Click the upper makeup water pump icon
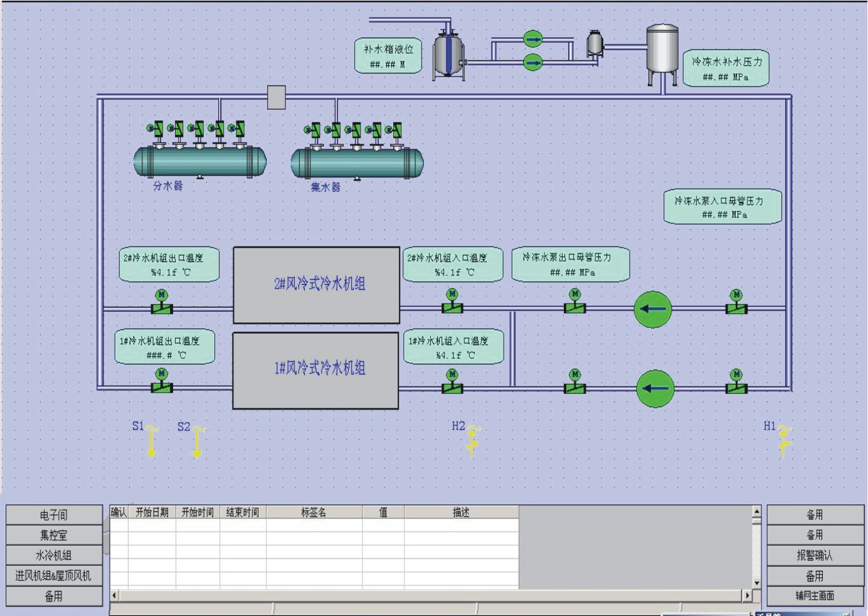The height and width of the screenshot is (616, 868). pyautogui.click(x=532, y=40)
